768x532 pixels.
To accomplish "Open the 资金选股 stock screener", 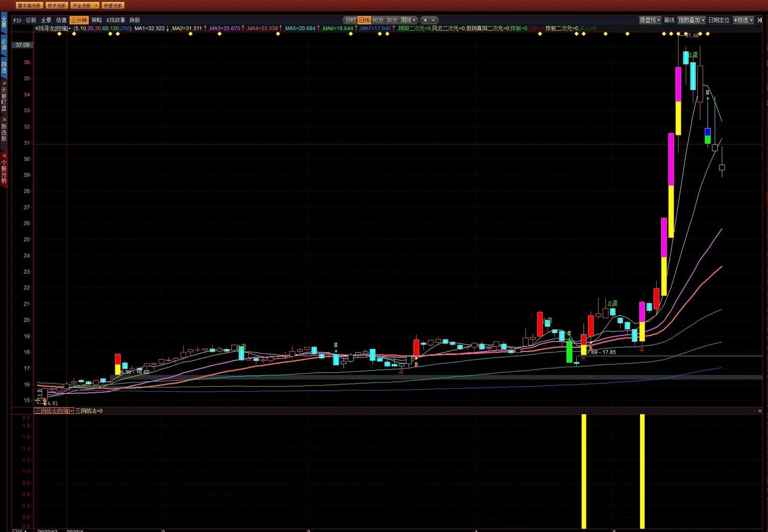I will pos(81,6).
